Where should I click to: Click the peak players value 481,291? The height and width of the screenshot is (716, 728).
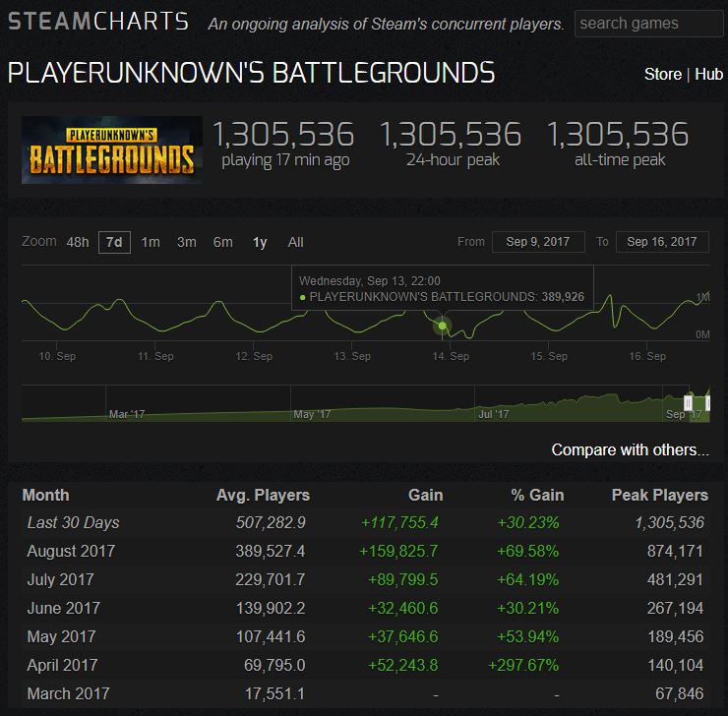(x=675, y=579)
